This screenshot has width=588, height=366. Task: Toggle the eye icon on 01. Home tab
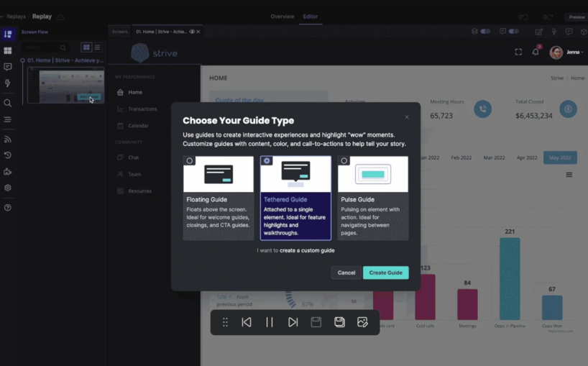click(x=192, y=32)
